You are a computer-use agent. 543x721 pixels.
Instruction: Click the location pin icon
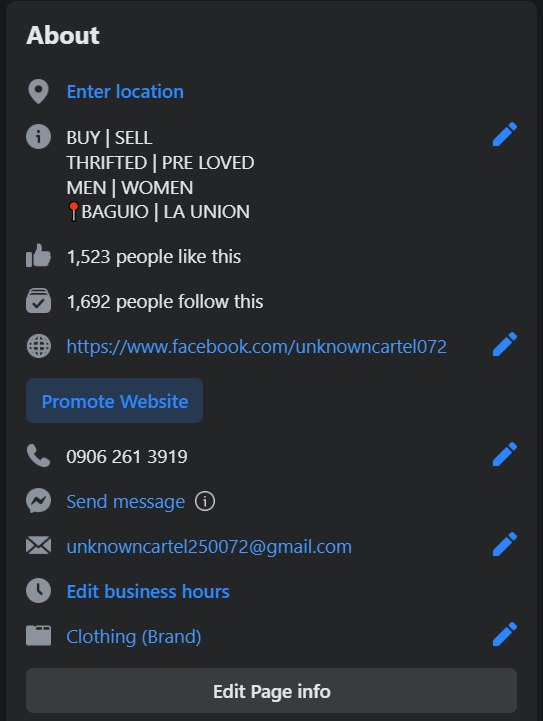(x=39, y=92)
